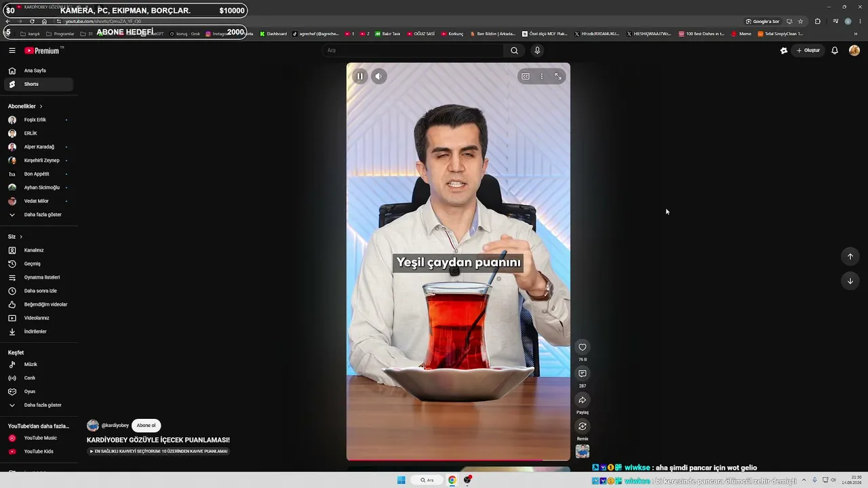Open YouTube notifications bell
Viewport: 868px width, 488px height.
(x=835, y=50)
